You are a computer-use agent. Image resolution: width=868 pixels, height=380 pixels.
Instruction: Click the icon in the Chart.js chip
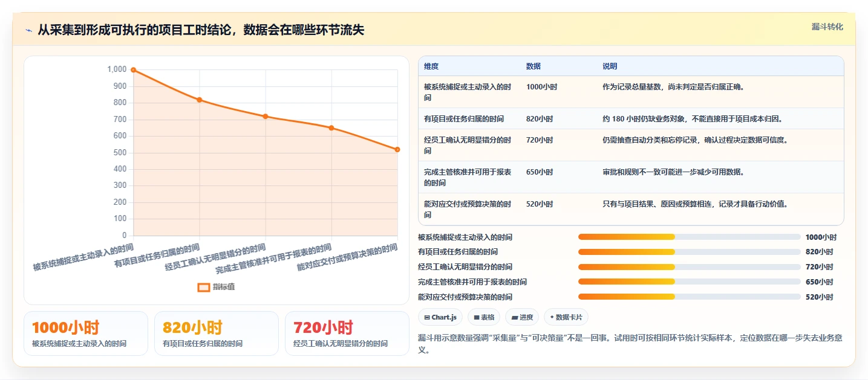pyautogui.click(x=428, y=317)
